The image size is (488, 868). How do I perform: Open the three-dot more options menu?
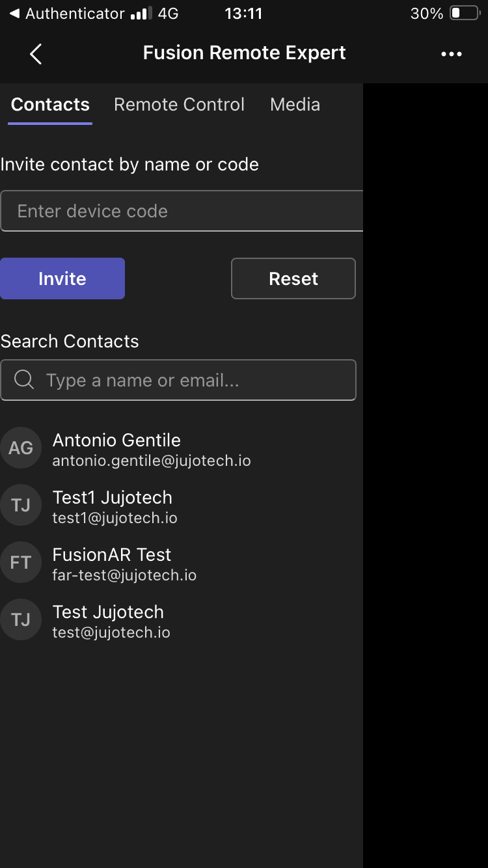[x=451, y=54]
